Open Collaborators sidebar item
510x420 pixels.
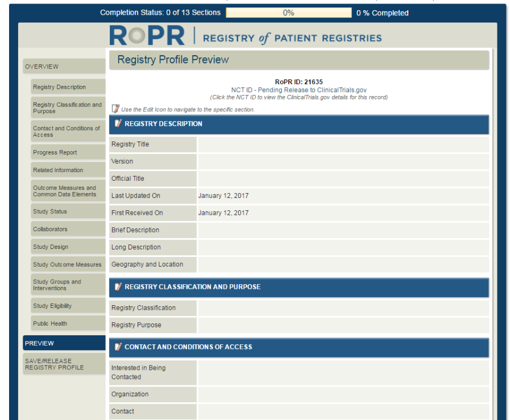pyautogui.click(x=68, y=229)
